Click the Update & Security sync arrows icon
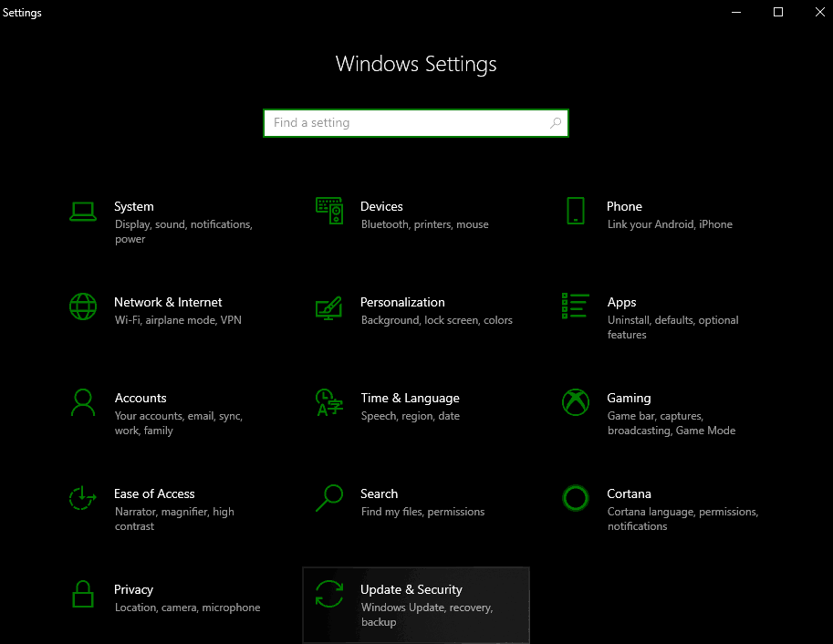The width and height of the screenshot is (833, 644). point(329,594)
